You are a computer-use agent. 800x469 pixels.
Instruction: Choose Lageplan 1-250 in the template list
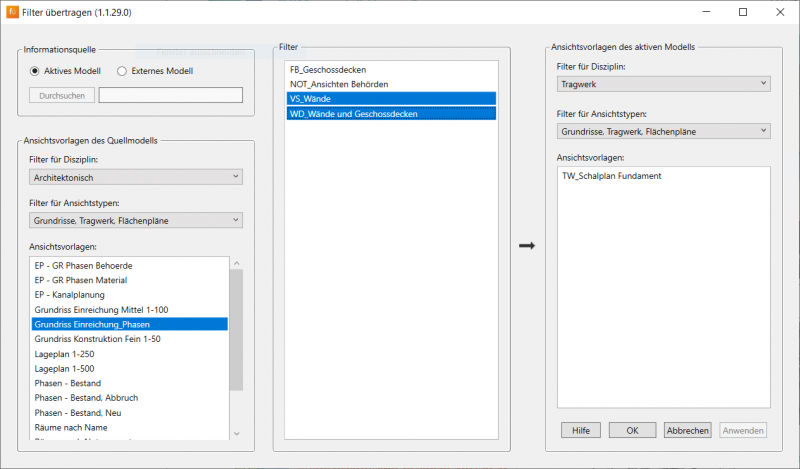pos(67,353)
